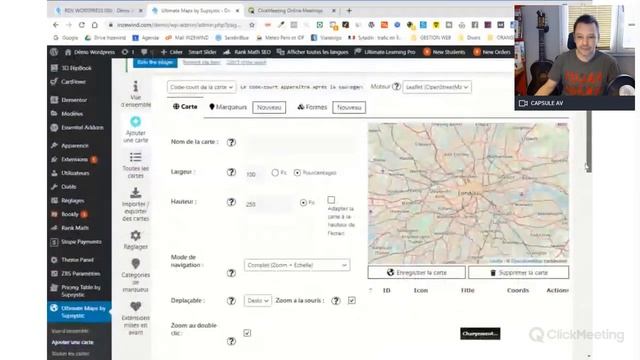The height and width of the screenshot is (360, 640).
Task: Open Catégories de marqueurs pin icon
Action: [136, 264]
